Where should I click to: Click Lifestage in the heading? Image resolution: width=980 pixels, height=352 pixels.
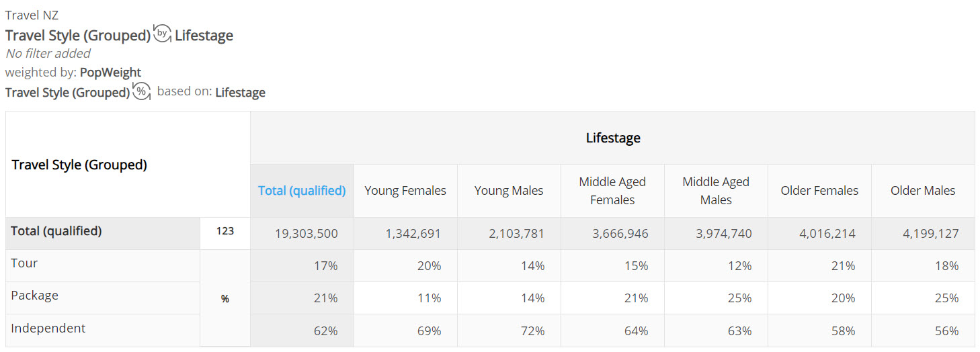tap(204, 36)
